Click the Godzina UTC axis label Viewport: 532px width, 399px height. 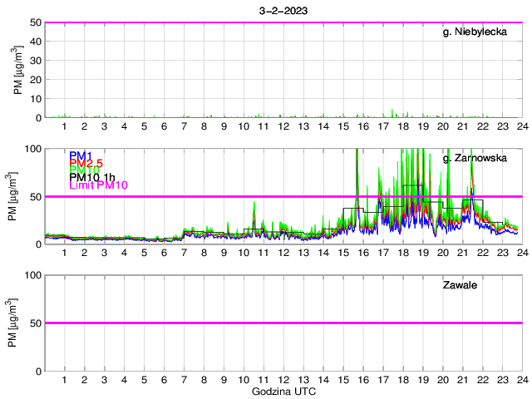[x=283, y=391]
